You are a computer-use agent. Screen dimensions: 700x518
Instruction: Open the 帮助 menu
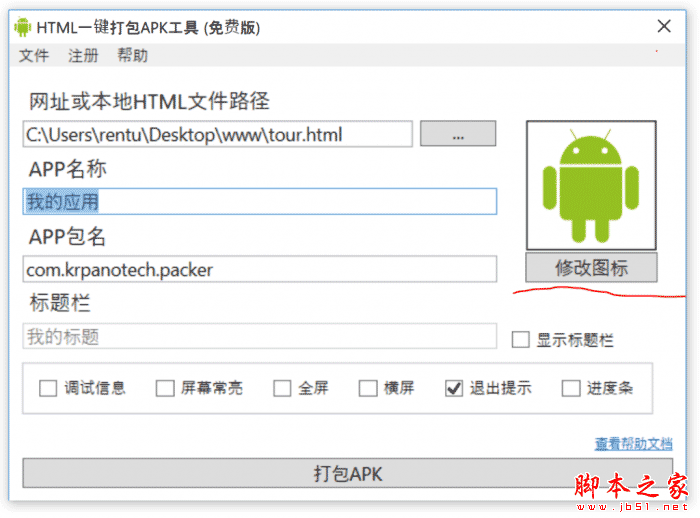pos(132,56)
